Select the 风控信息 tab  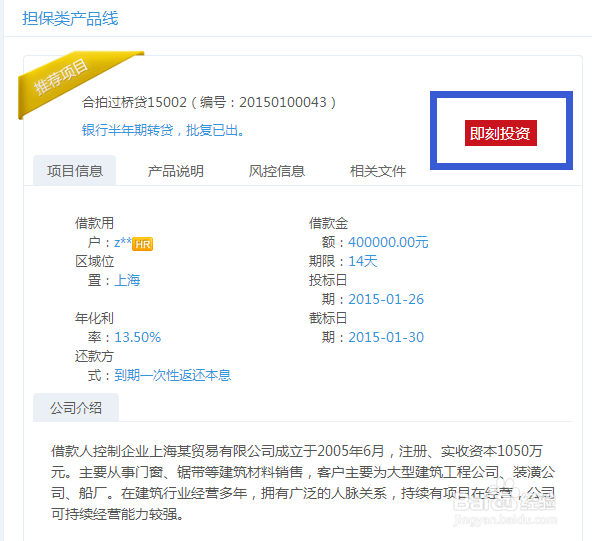277,171
